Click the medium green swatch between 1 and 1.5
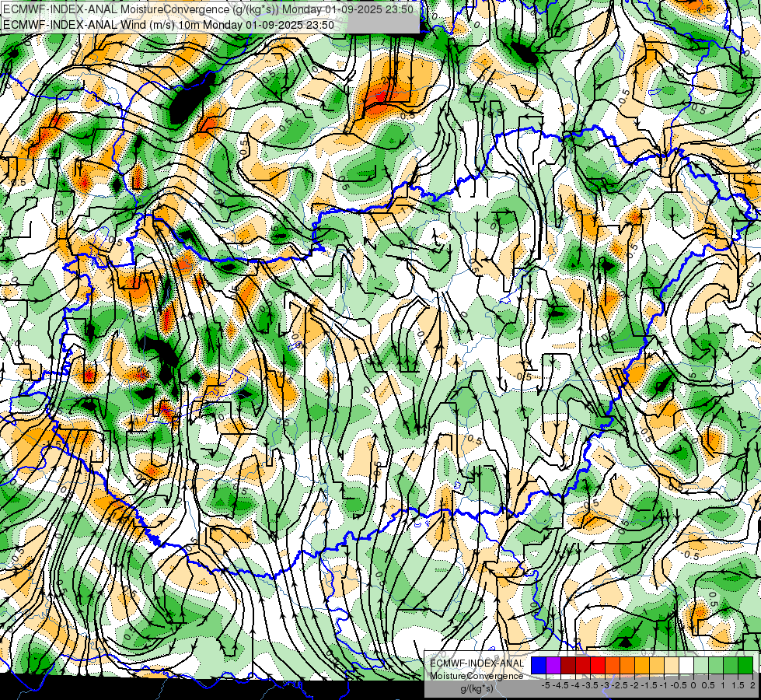 coord(731,666)
